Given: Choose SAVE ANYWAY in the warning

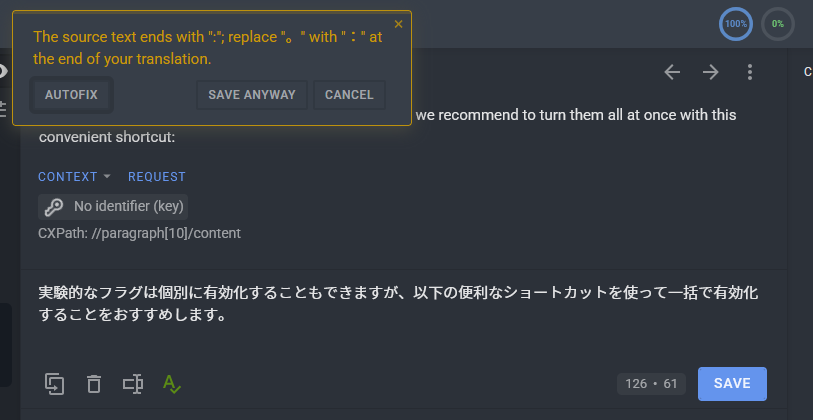Looking at the screenshot, I should (x=252, y=95).
